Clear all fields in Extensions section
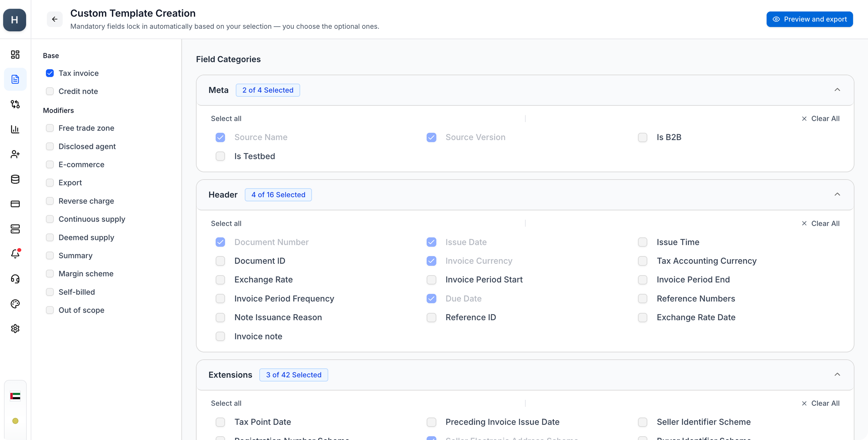 (820, 403)
